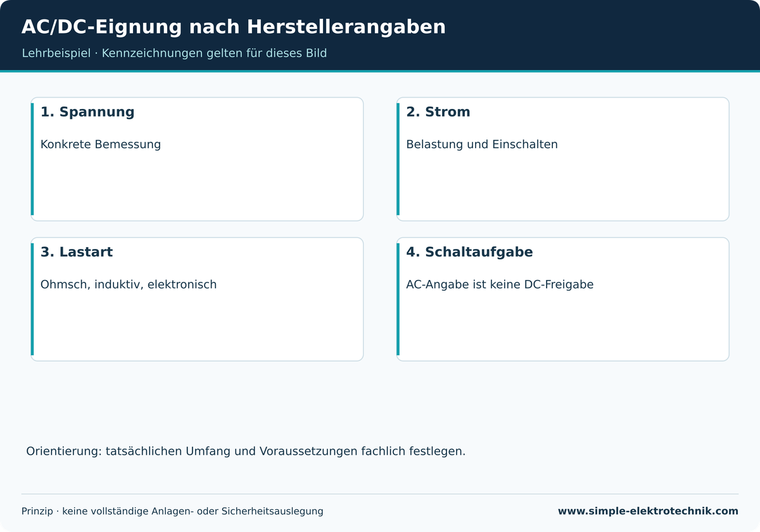
Task: Click the heading "1. Spannung"
Action: click(x=87, y=112)
